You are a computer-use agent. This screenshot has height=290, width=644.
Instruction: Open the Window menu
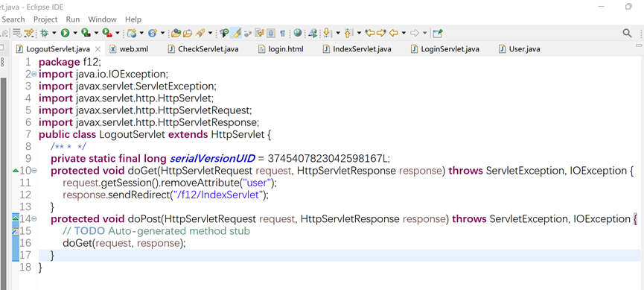[102, 19]
